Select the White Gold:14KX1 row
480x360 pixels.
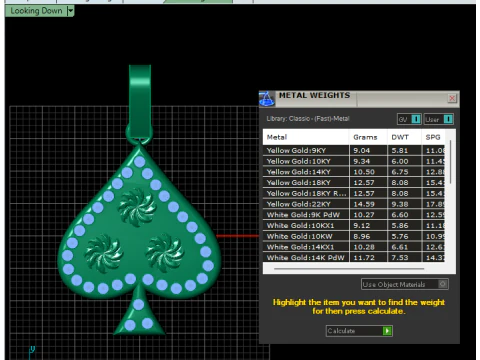pyautogui.click(x=353, y=247)
